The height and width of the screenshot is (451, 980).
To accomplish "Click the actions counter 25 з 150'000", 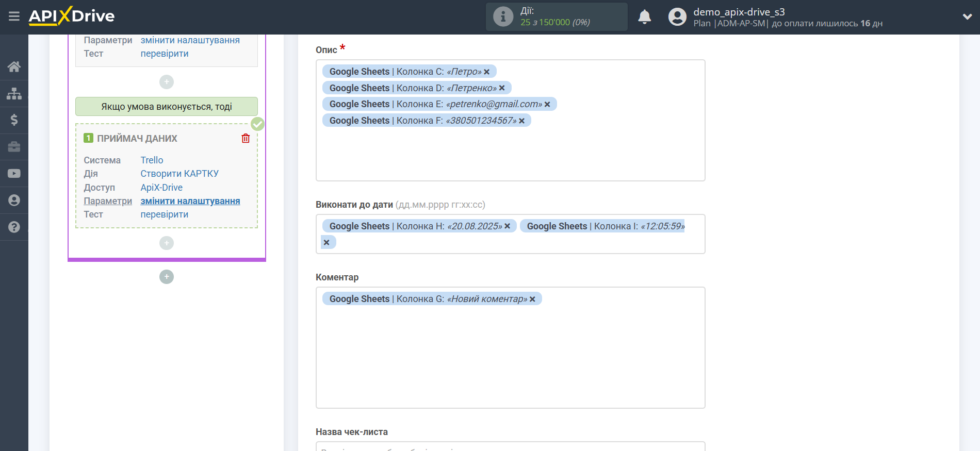I will tap(555, 22).
